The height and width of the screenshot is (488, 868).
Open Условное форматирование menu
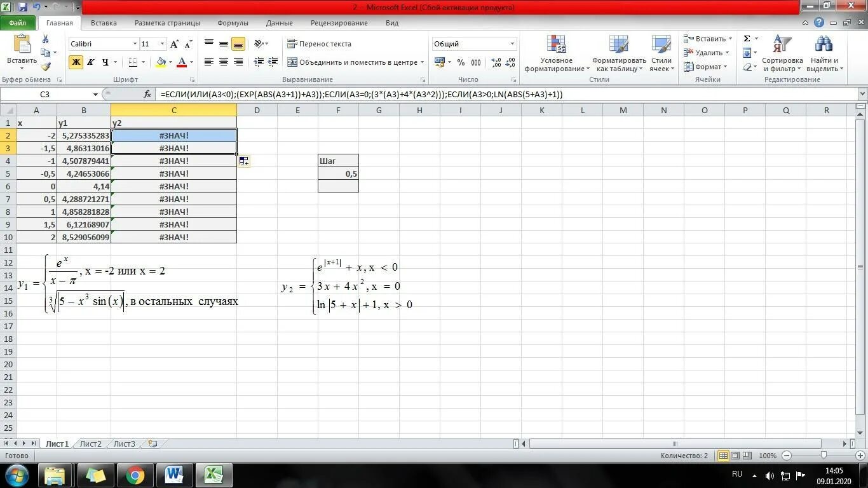coord(557,53)
